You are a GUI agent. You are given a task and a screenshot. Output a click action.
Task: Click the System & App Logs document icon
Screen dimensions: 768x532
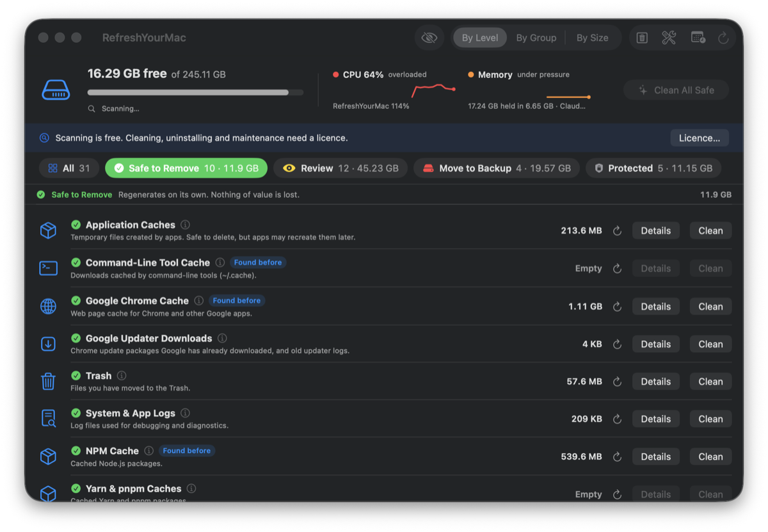(48, 419)
